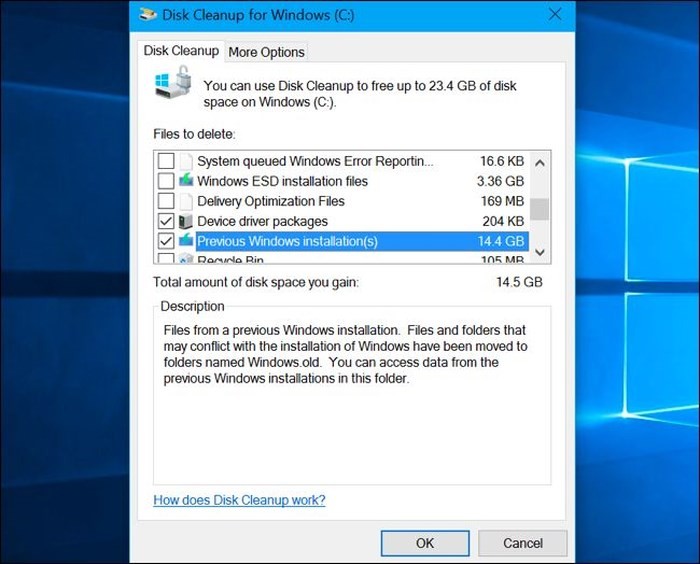Click the Device driver packages icon
Image resolution: width=700 pixels, height=564 pixels.
click(x=186, y=221)
